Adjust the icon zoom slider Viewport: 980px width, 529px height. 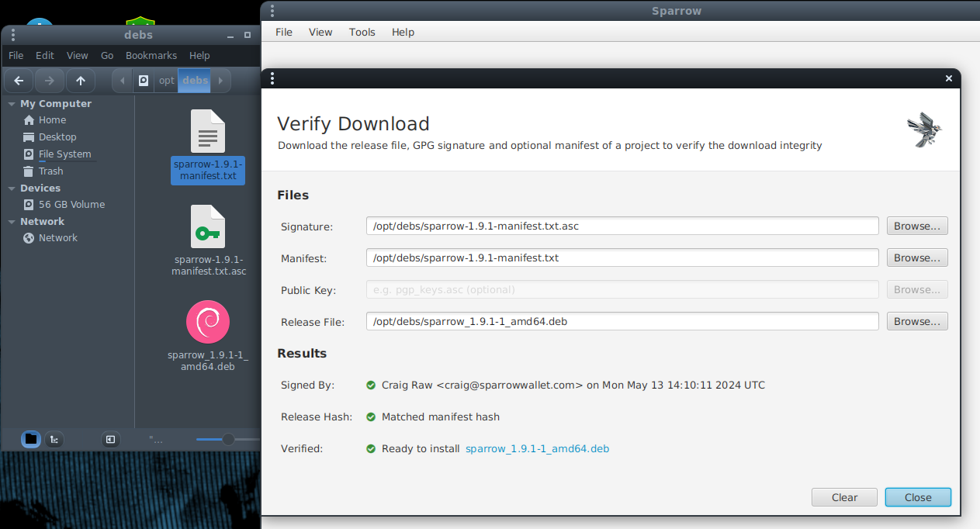click(x=228, y=440)
